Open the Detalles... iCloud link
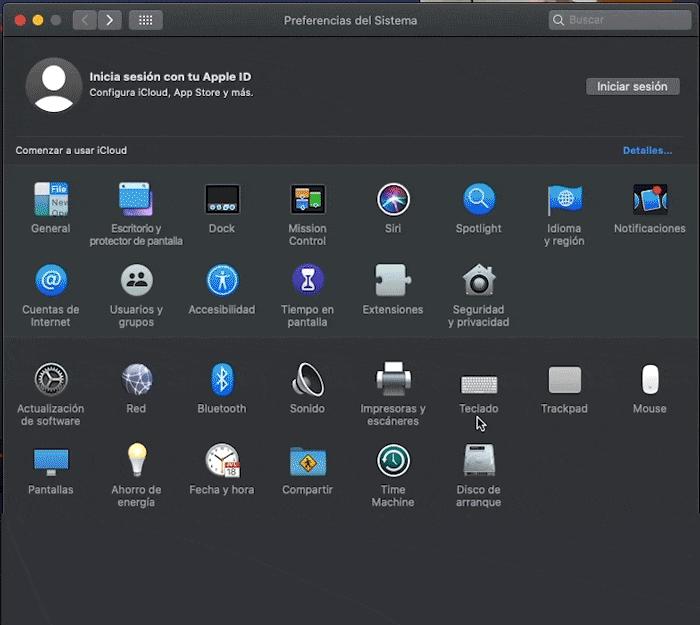The image size is (700, 625). 647,150
